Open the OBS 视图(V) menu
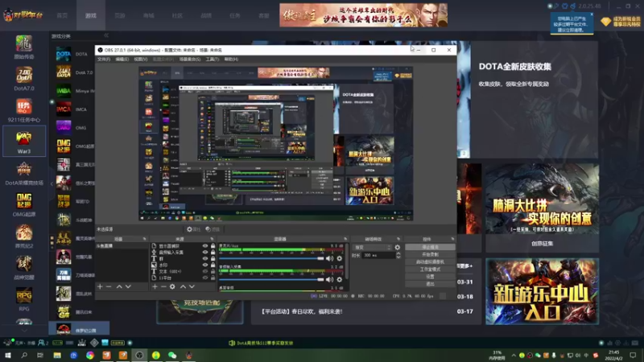 (x=140, y=59)
